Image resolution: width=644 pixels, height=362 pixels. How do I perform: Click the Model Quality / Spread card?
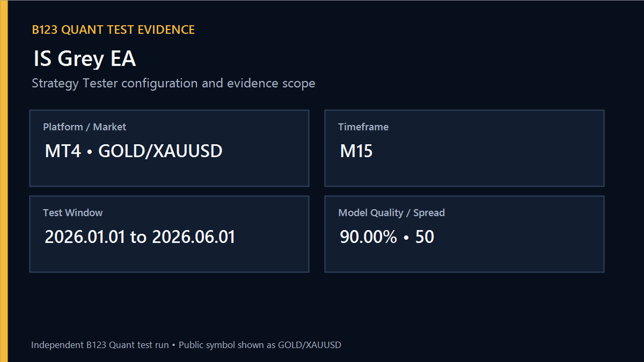coord(464,234)
